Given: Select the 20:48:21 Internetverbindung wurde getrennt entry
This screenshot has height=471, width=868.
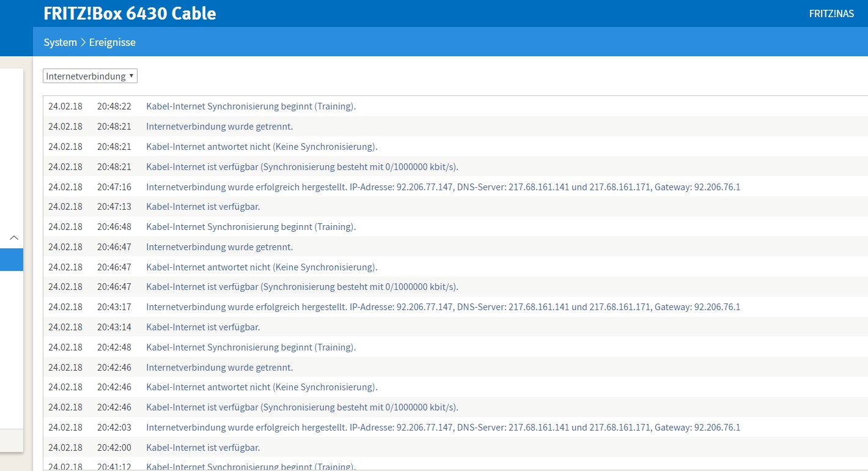Looking at the screenshot, I should 219,127.
